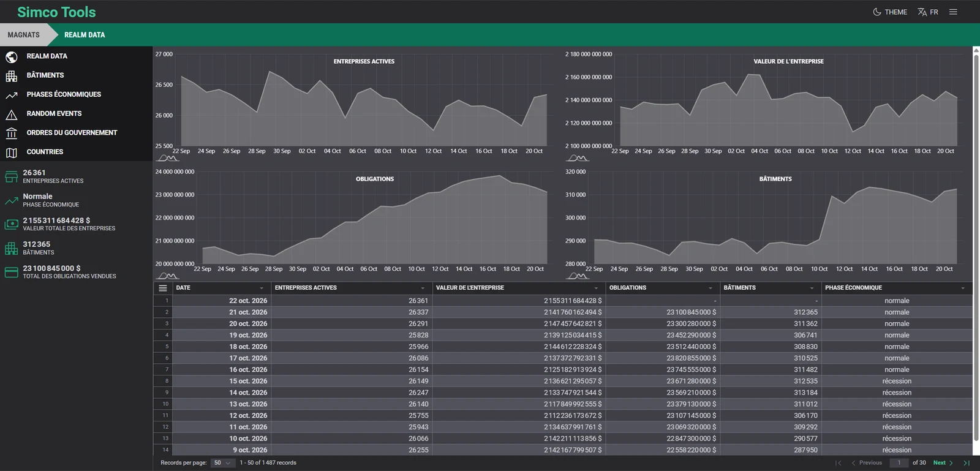Open Phases Économiques in the sidebar

[64, 94]
